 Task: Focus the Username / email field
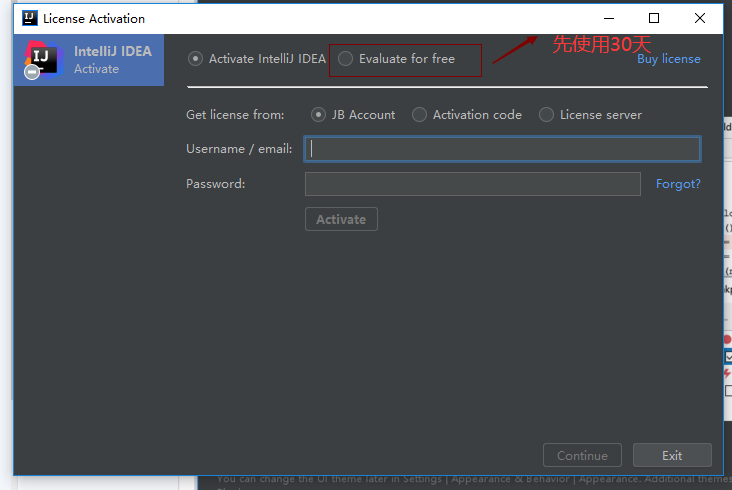(502, 149)
